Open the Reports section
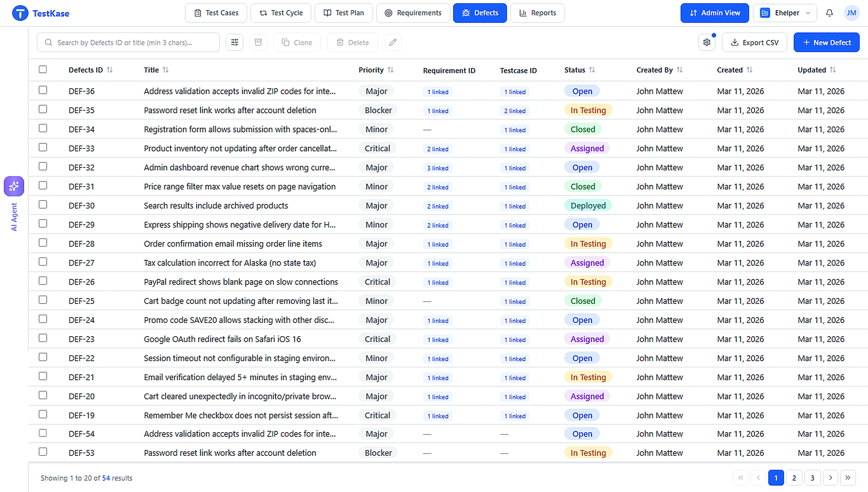Viewport: 868px width, 492px height. pyautogui.click(x=537, y=13)
